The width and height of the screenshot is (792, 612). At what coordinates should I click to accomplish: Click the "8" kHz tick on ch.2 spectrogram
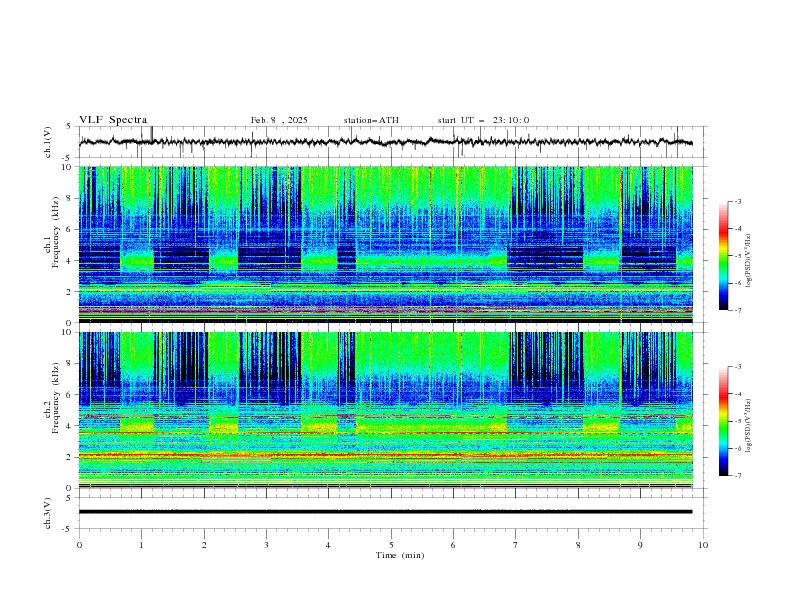tap(71, 364)
